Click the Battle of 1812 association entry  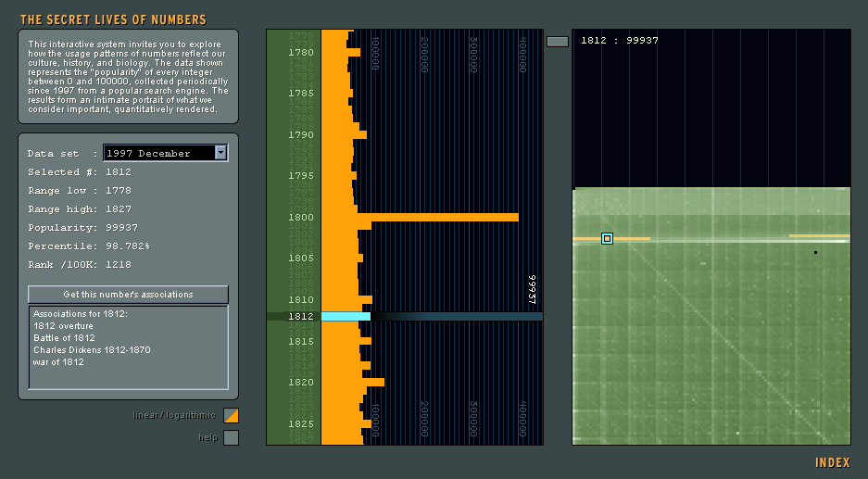point(64,338)
